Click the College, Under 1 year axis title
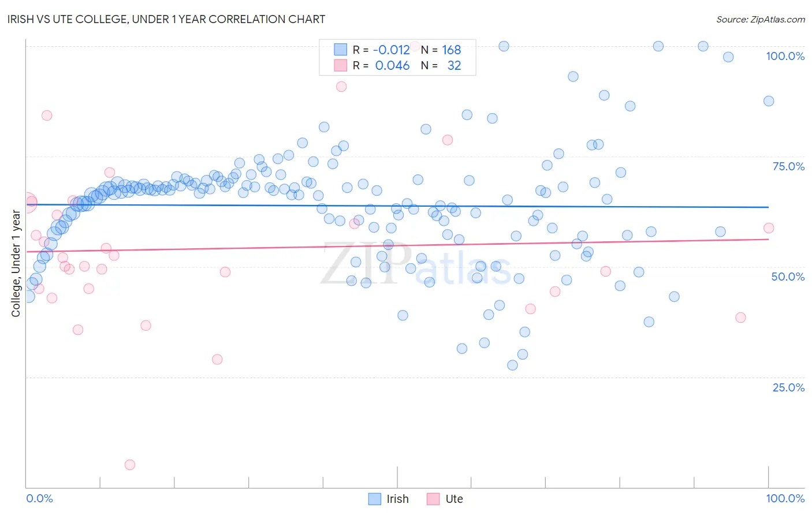This screenshot has height=515, width=812. tap(16, 264)
